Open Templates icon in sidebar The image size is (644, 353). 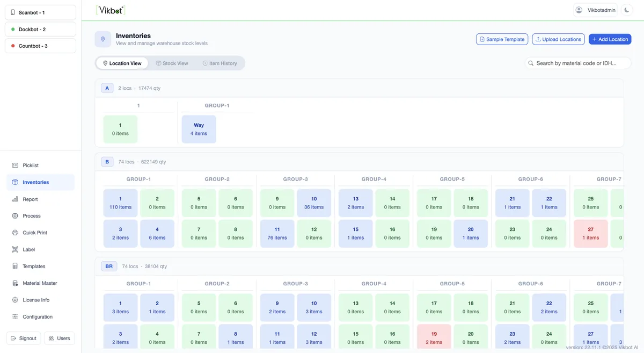[15, 266]
